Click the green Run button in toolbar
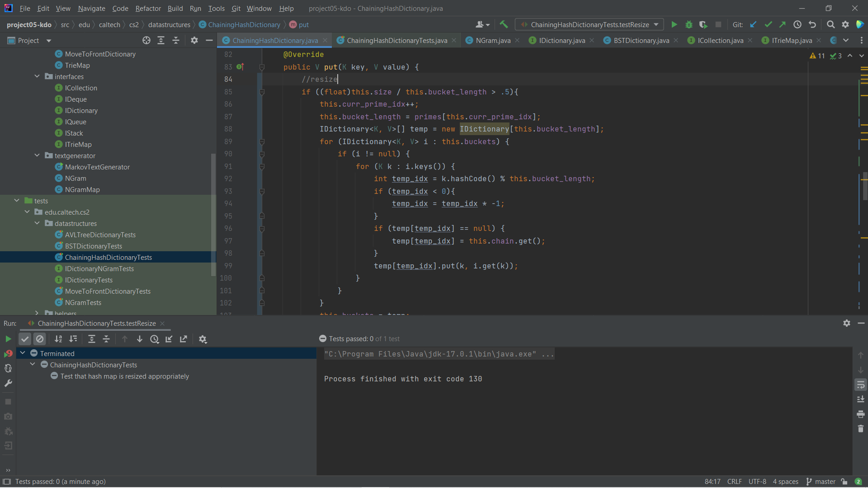Screen dimensions: 868x488 674,24
